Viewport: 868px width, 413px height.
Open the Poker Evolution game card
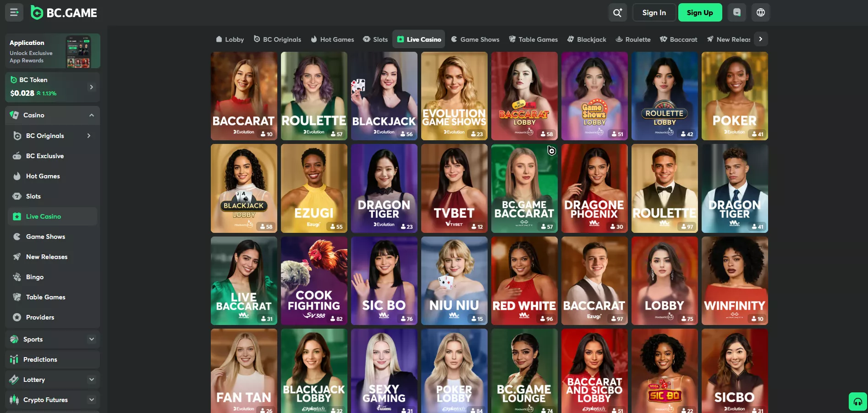735,96
